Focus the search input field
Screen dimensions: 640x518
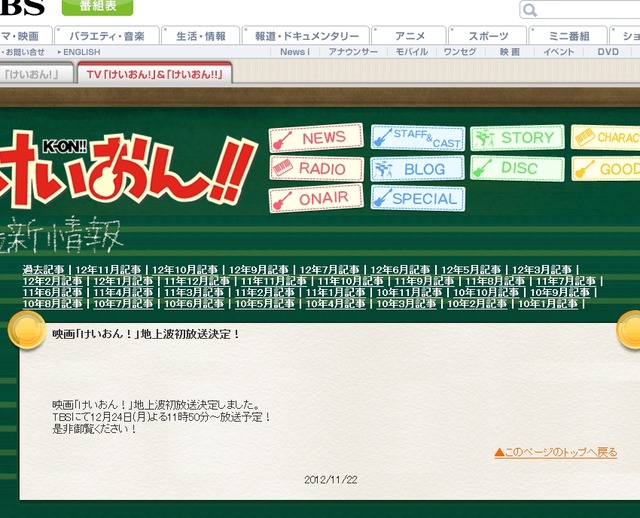(x=580, y=10)
